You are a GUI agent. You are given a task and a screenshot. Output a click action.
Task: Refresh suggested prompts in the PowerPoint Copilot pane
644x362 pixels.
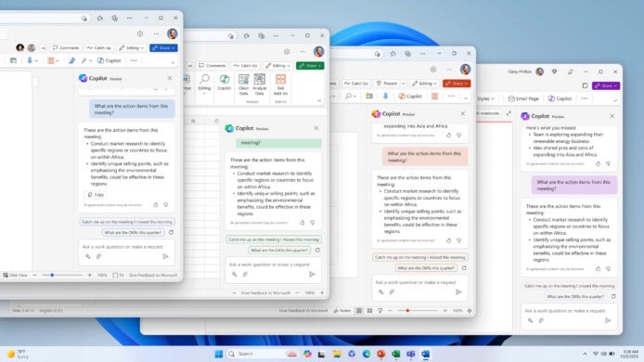click(464, 268)
